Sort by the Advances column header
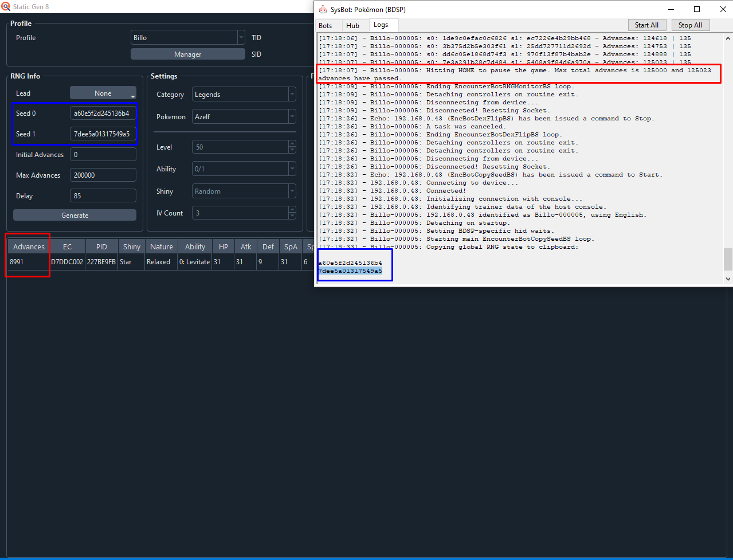 (x=29, y=246)
